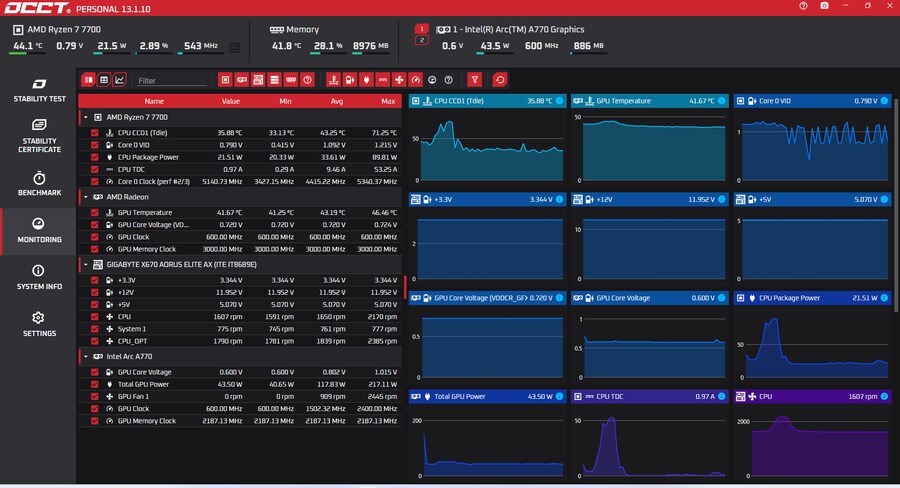Open help via question mark in title bar

[803, 6]
